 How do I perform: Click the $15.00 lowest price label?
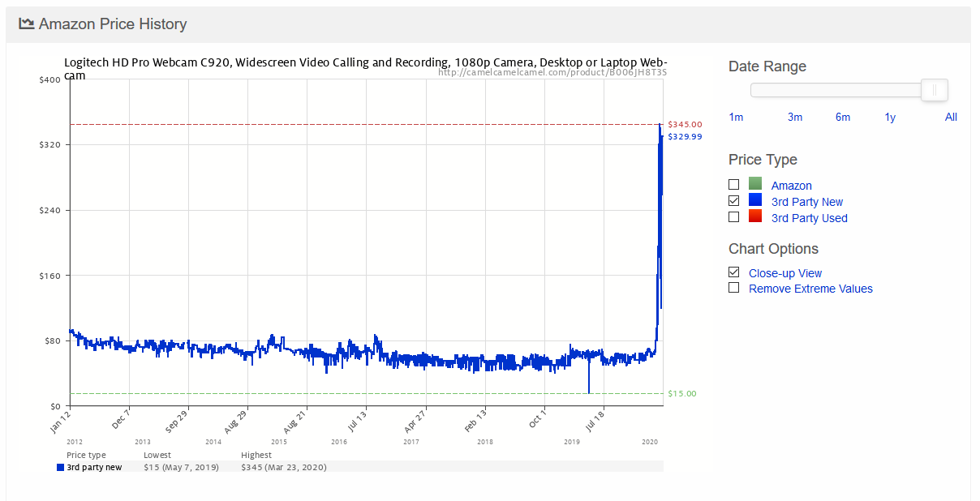coord(681,393)
